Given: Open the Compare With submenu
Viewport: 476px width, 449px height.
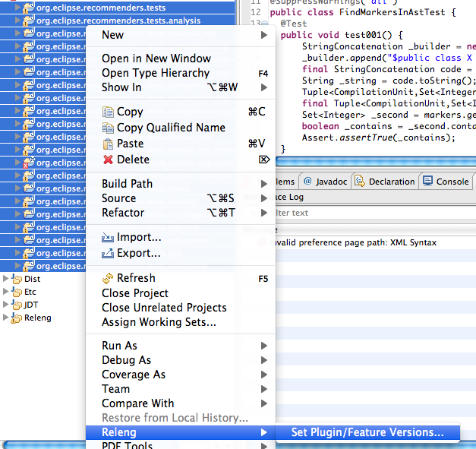Looking at the screenshot, I should click(x=181, y=403).
